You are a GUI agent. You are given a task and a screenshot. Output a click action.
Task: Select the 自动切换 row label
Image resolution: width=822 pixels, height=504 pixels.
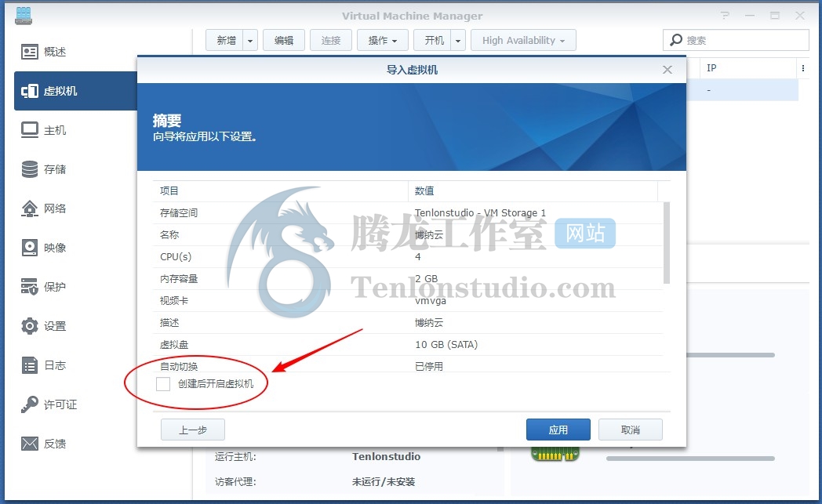point(179,366)
